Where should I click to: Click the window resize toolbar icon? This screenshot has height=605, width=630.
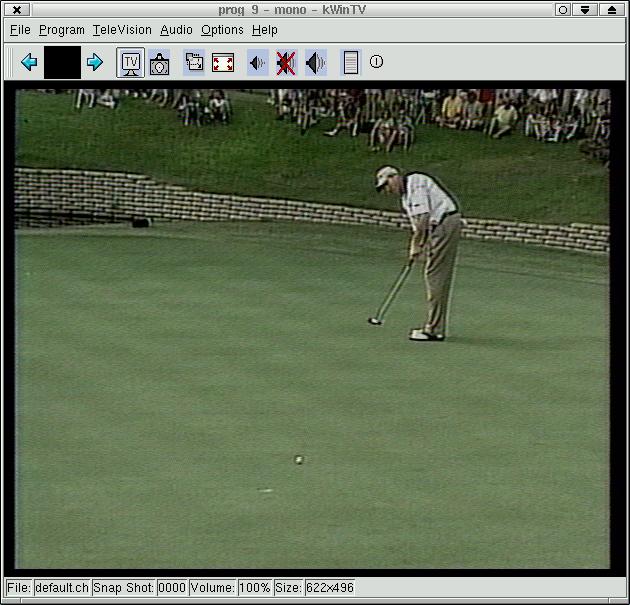(194, 63)
